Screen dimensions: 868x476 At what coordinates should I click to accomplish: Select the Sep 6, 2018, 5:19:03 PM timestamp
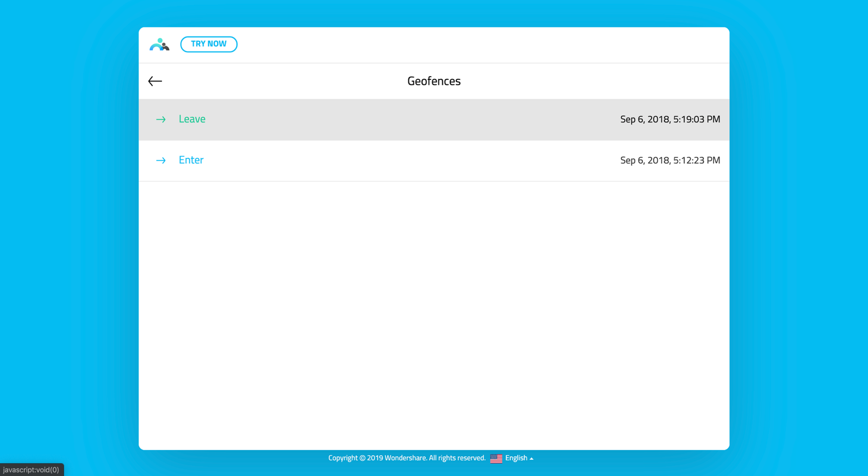coord(670,119)
